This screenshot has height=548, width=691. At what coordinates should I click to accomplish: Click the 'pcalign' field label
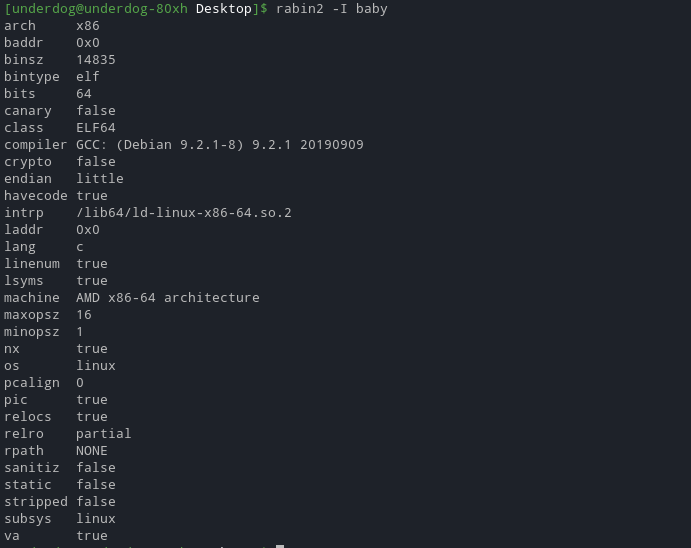pyautogui.click(x=32, y=383)
